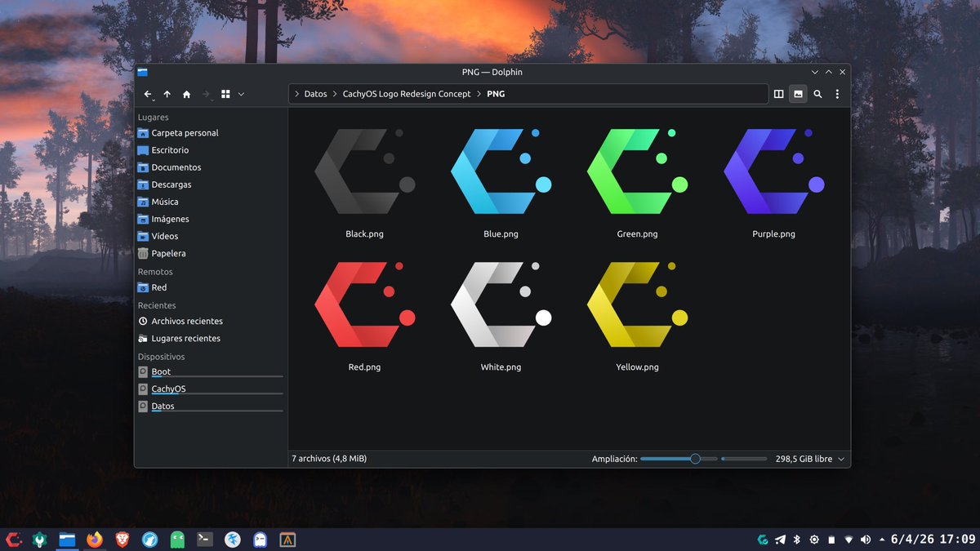Select the Yellow.png thumbnail
Screen dimensions: 980x551
point(637,304)
